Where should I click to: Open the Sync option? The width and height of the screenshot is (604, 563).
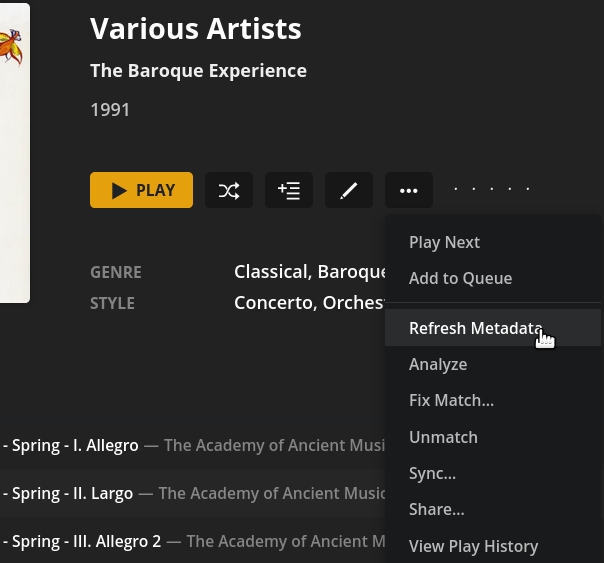[x=432, y=473]
